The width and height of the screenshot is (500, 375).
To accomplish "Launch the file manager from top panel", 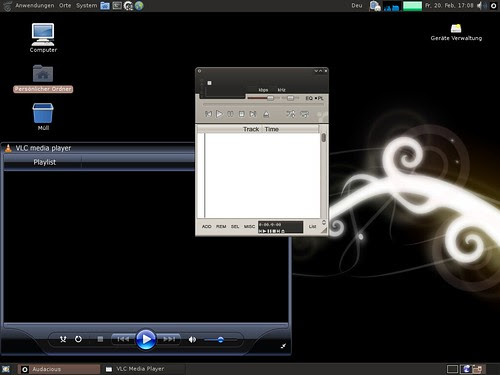I will (105, 6).
